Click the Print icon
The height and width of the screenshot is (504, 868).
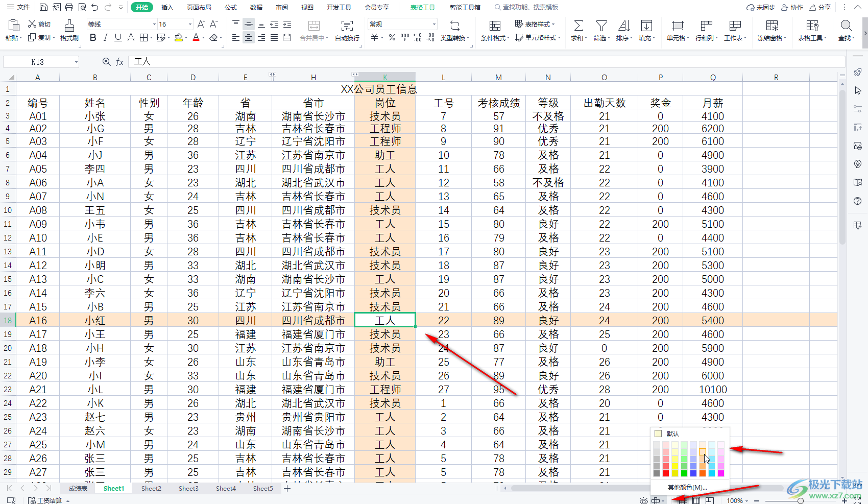click(69, 7)
